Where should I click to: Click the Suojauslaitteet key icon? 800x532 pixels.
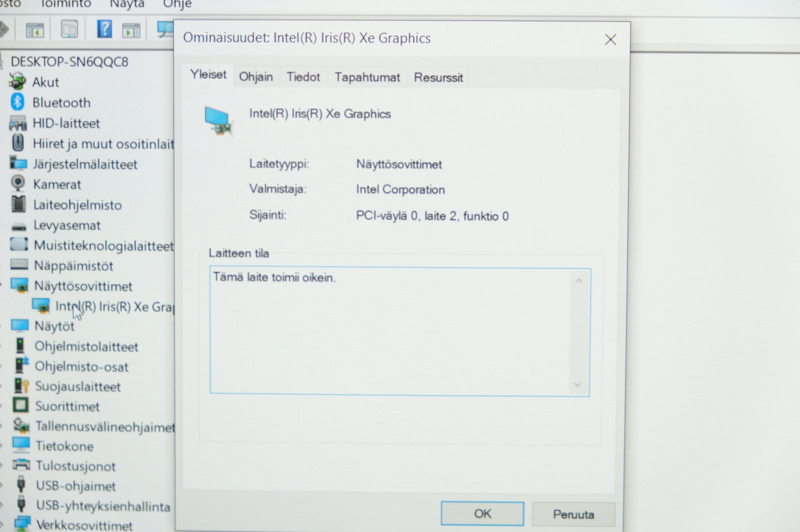point(22,386)
